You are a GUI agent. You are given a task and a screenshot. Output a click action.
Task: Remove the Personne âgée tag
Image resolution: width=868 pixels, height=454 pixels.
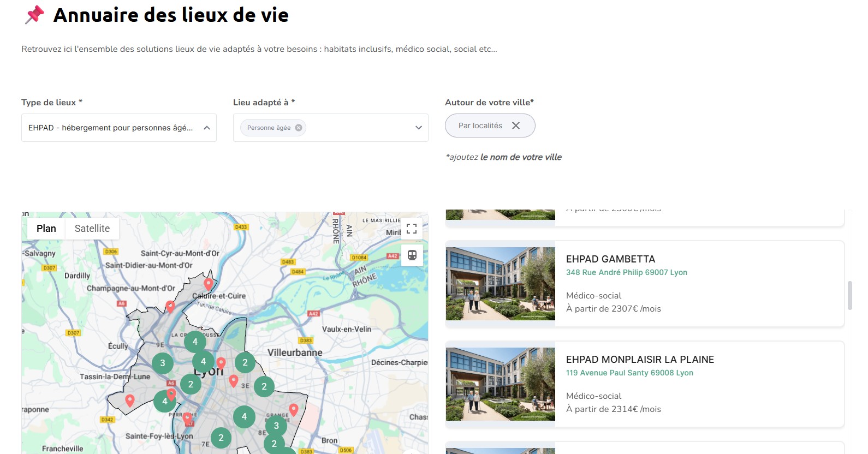299,128
